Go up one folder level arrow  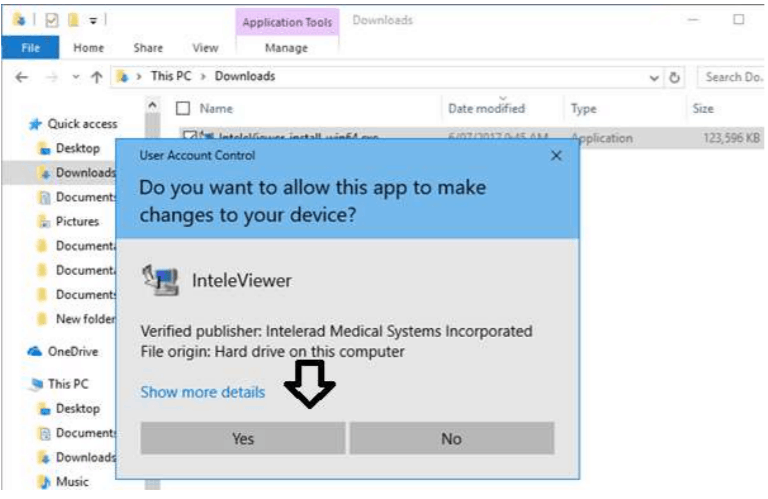97,77
